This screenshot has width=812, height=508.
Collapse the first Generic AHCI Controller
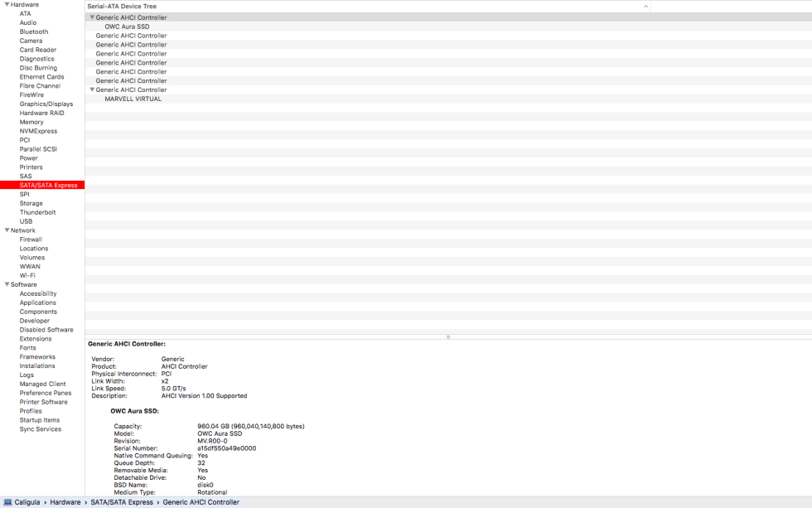(92, 17)
